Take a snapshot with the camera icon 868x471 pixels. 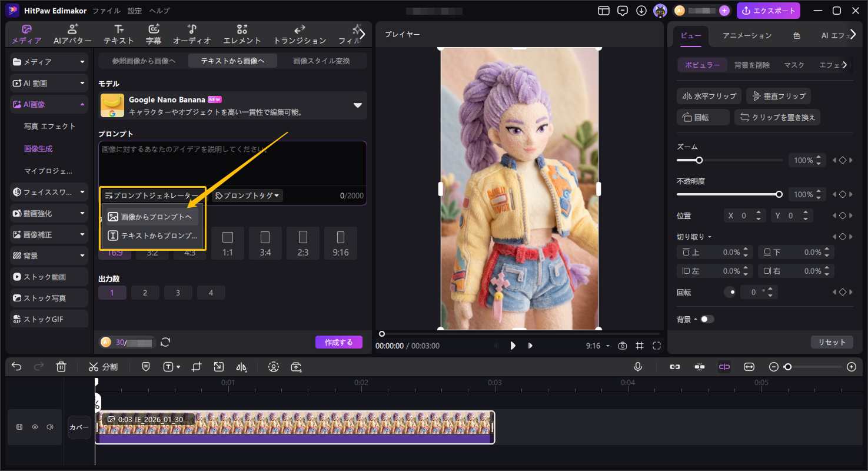(623, 346)
